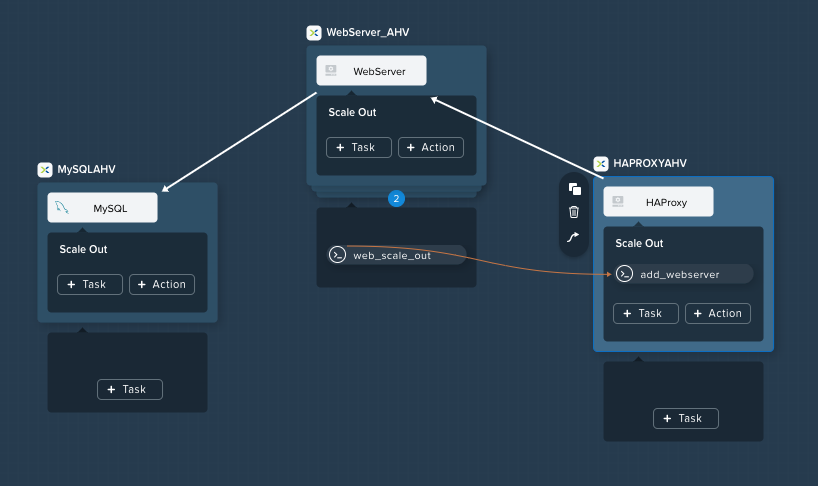Click Scale Out heading in MySQL panel
The image size is (818, 486).
click(x=83, y=249)
